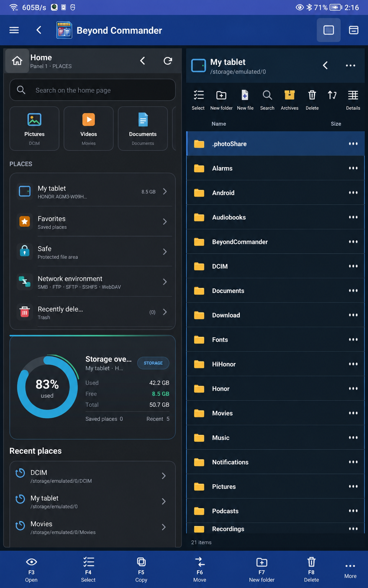Show options for Documents folder row
Viewport: 368px width, 588px height.
353,291
